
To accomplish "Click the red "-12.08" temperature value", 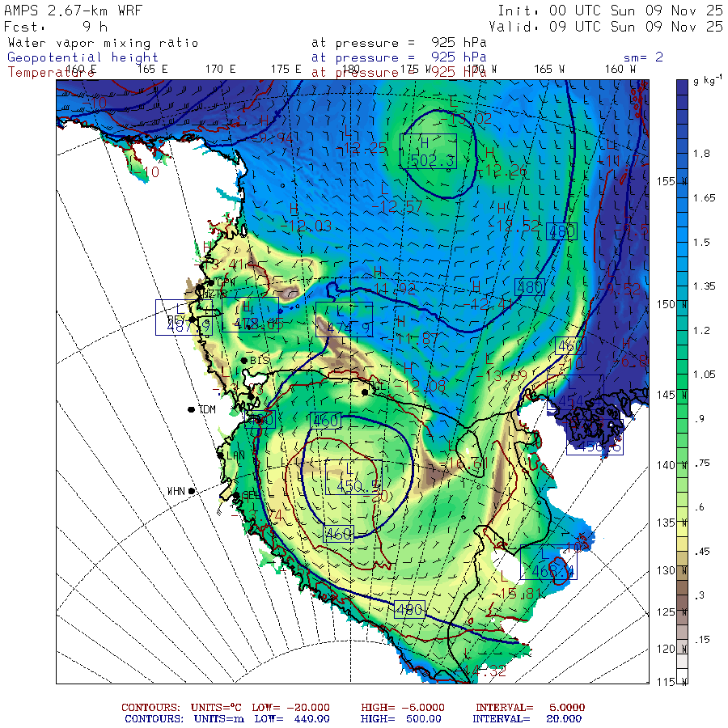I will pyautogui.click(x=420, y=385).
